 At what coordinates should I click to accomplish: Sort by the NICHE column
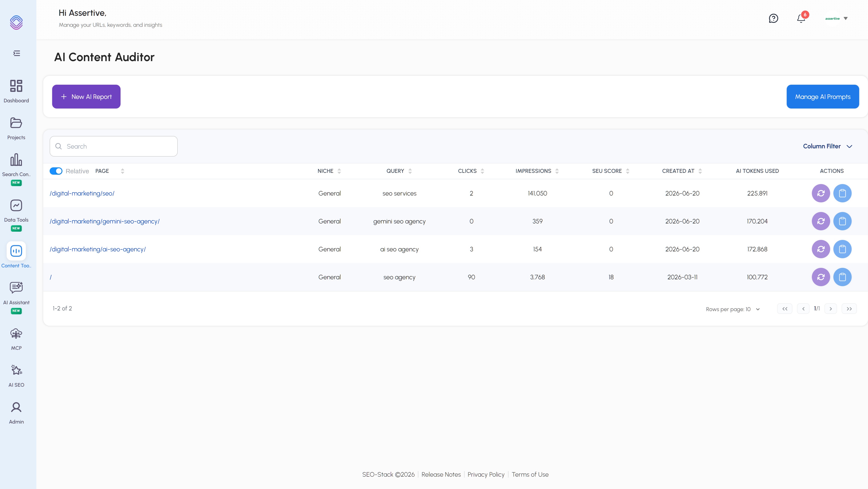click(x=339, y=171)
